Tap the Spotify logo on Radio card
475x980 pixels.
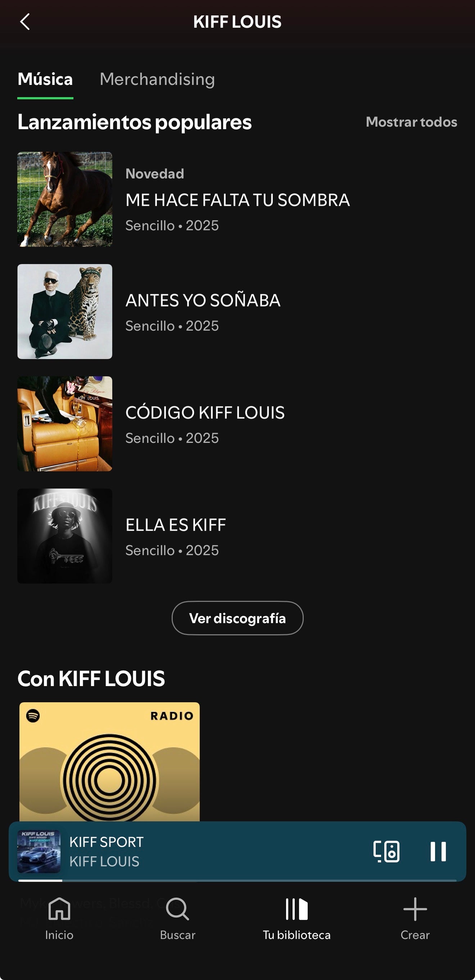(x=33, y=716)
